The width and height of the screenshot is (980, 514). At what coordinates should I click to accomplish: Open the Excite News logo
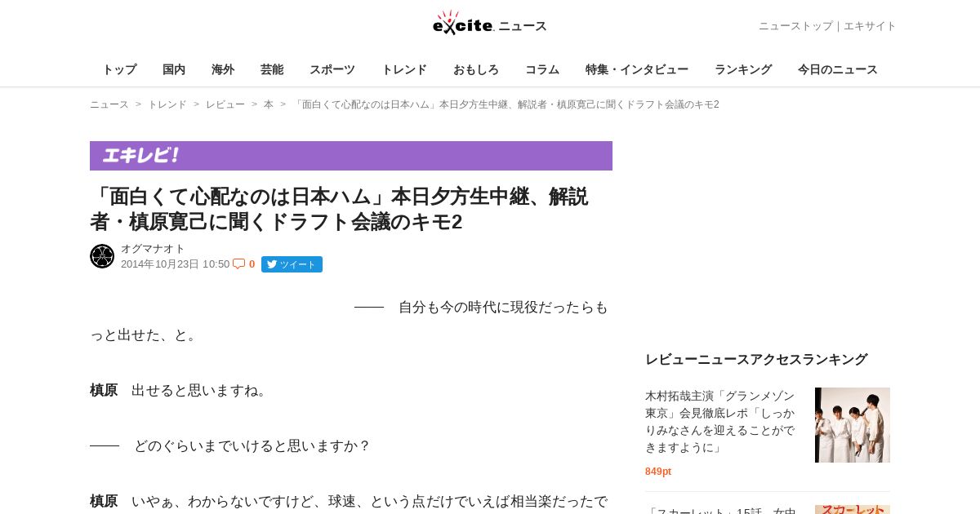[x=490, y=24]
